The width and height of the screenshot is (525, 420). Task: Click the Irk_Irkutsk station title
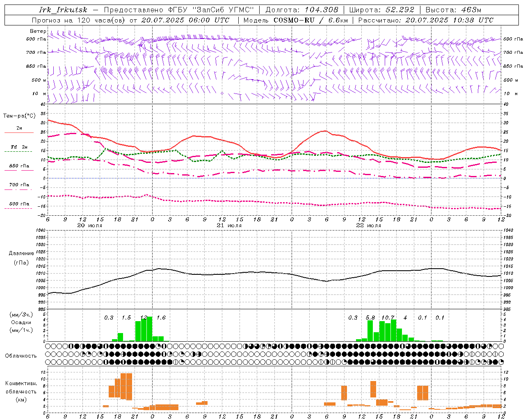tap(64, 10)
